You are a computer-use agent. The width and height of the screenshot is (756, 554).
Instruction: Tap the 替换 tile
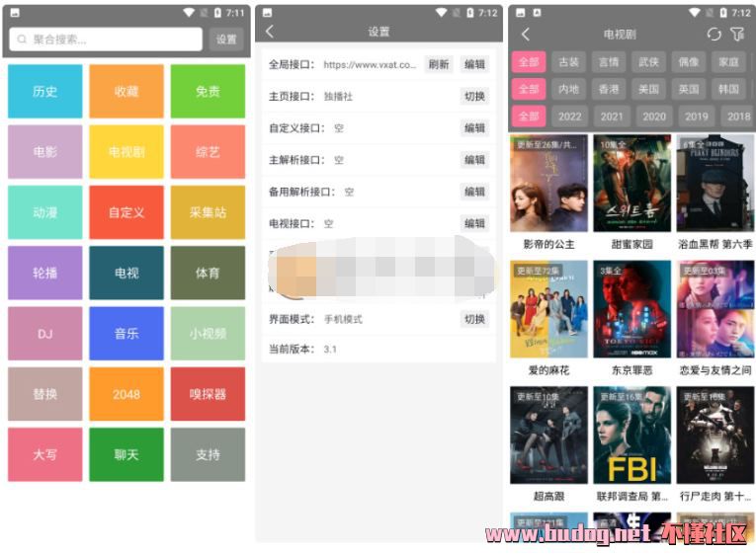(44, 394)
